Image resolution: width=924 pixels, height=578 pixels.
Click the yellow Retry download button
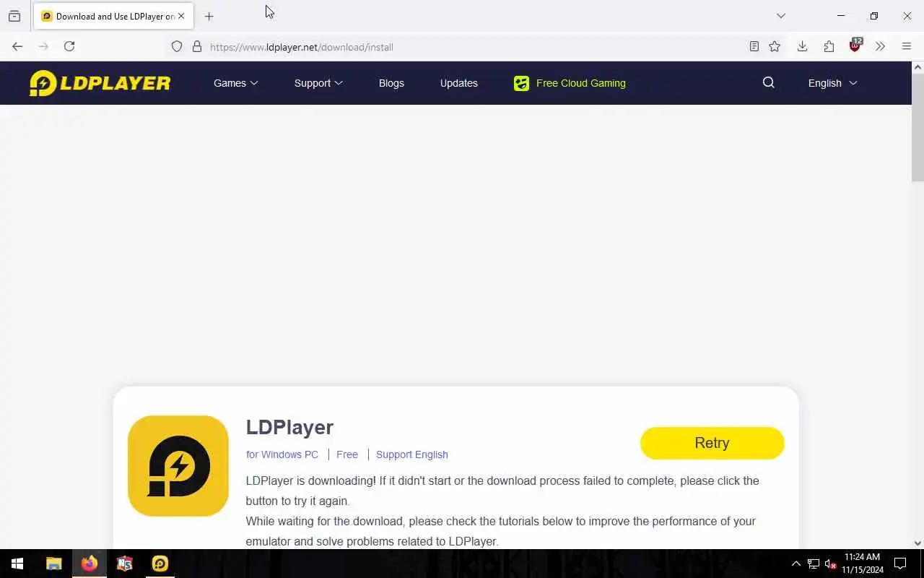tap(712, 443)
